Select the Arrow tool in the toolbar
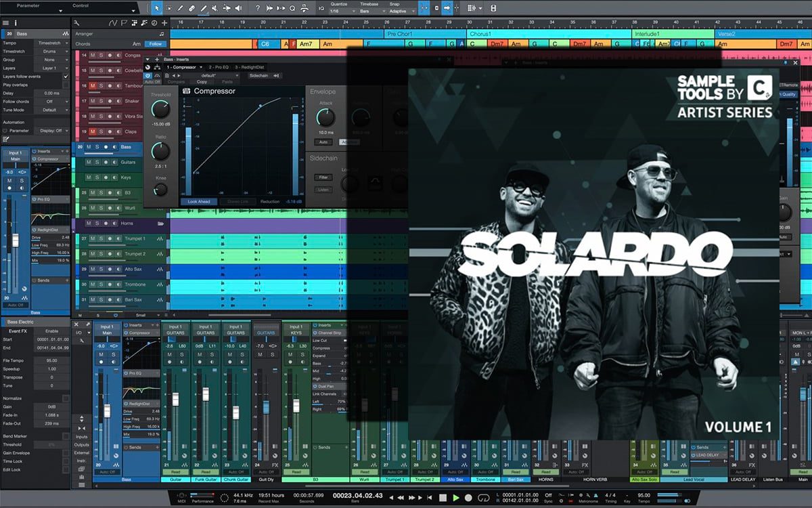 point(157,8)
